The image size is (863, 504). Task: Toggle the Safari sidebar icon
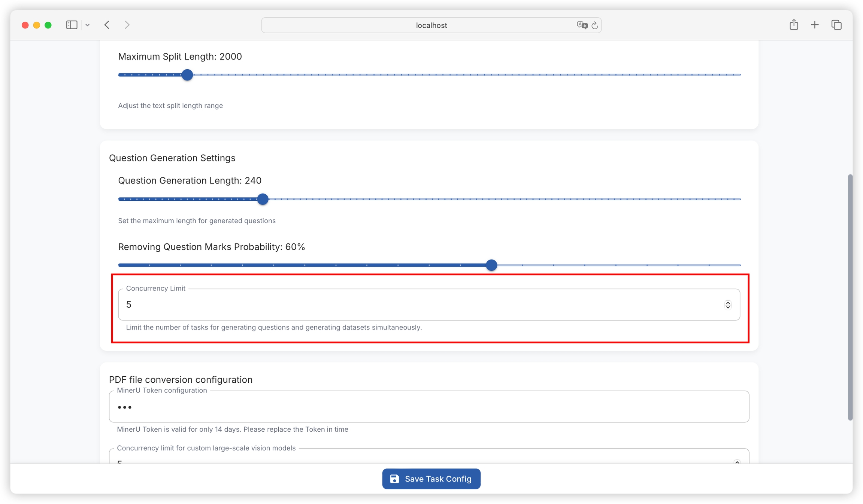pyautogui.click(x=72, y=25)
